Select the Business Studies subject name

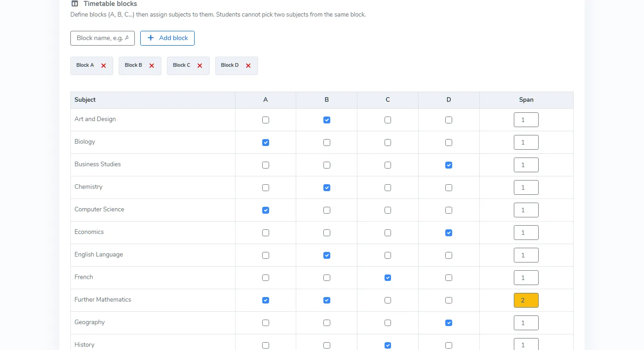(98, 164)
